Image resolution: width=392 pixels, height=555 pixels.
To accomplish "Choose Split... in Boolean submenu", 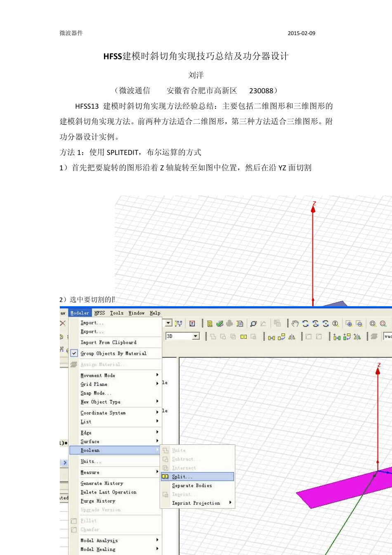I will click(198, 477).
